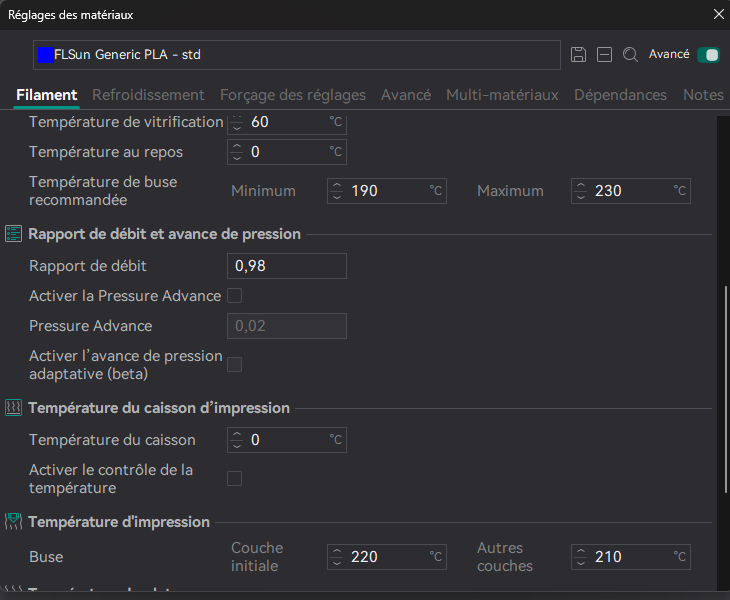Click the Maximum nozzle temperature 230 field
The image size is (730, 600).
[x=631, y=191]
